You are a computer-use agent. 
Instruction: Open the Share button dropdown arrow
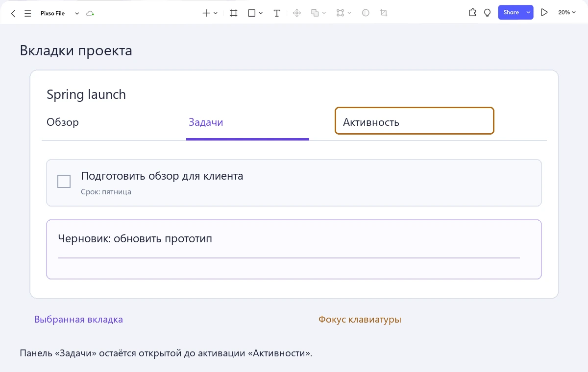529,13
